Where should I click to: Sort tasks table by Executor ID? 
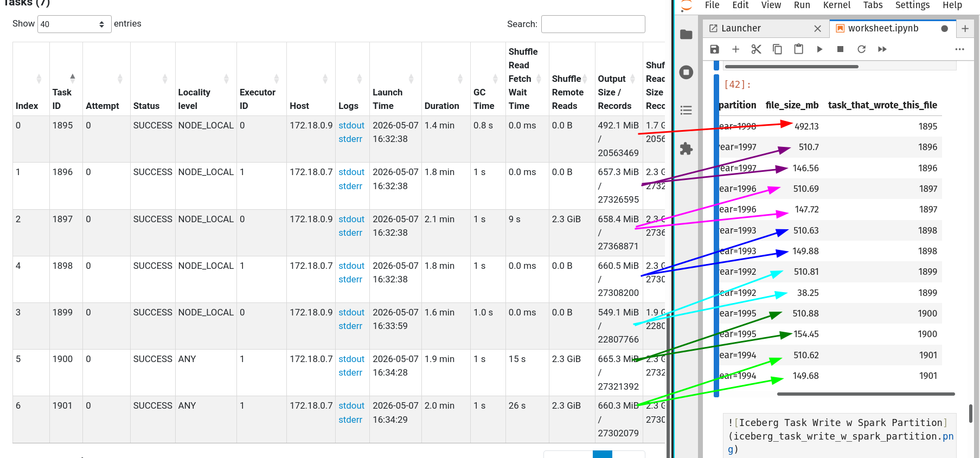pyautogui.click(x=261, y=79)
